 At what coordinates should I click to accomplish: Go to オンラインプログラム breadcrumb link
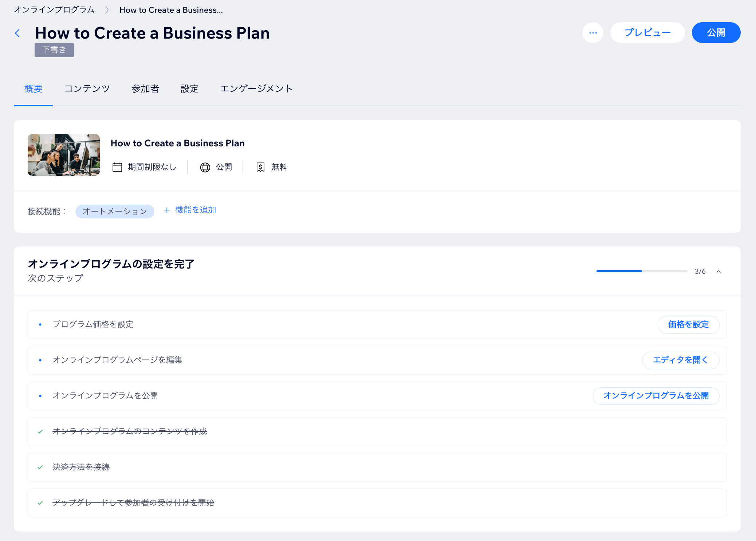[x=54, y=10]
